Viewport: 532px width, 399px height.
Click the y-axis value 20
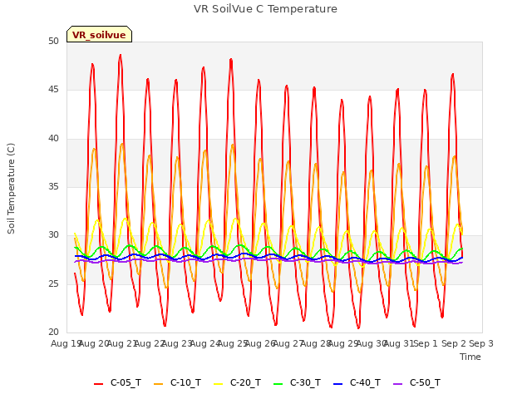[x=53, y=332]
